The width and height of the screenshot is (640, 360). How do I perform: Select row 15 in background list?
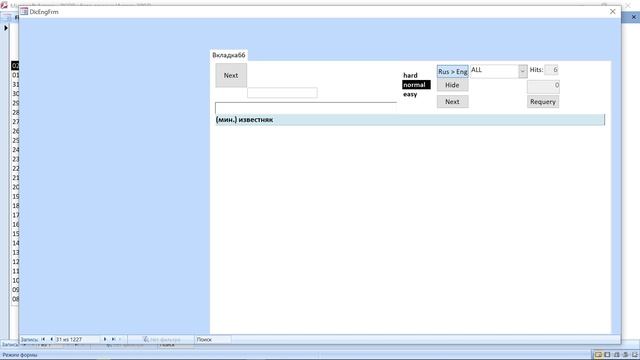pos(15,234)
